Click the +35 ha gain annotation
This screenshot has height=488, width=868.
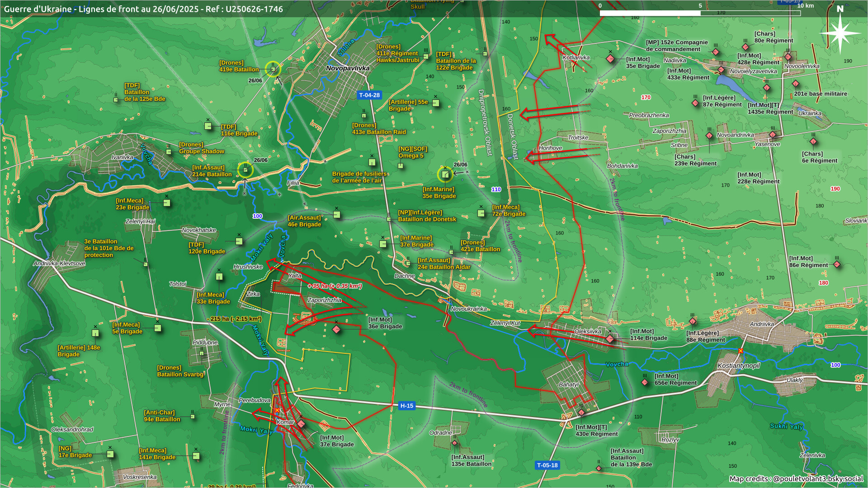pos(335,286)
